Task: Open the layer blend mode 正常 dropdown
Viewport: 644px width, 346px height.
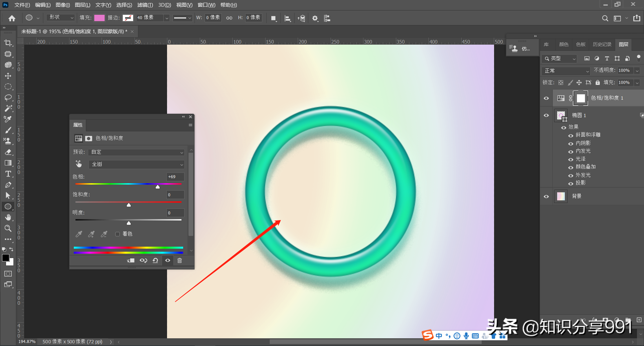Action: [566, 71]
